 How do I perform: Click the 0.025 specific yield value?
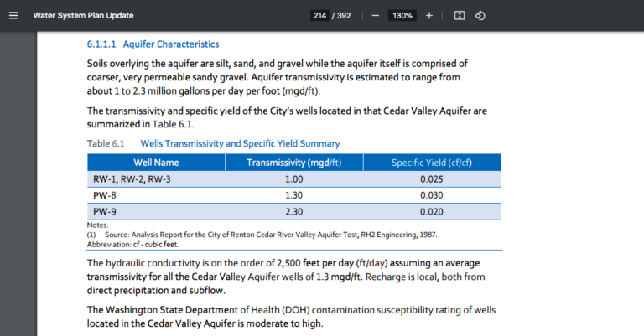[431, 178]
